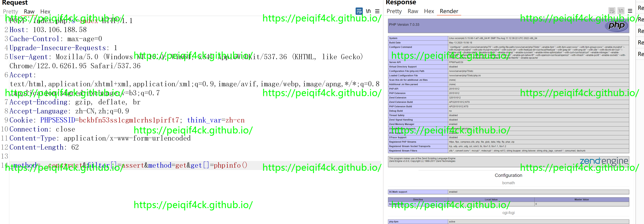Click the User-Agent header name
Viewport: 644px width, 224px height.
[29, 57]
